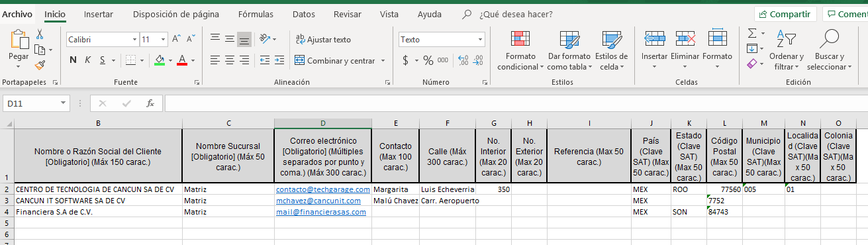The height and width of the screenshot is (245, 868).
Task: Open Formato condicional menu
Action: pyautogui.click(x=520, y=50)
